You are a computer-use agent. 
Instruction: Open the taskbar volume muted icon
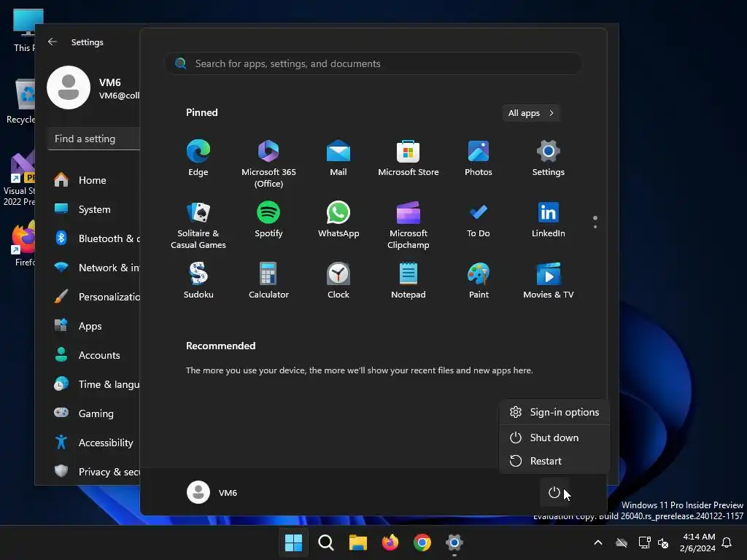click(x=663, y=542)
